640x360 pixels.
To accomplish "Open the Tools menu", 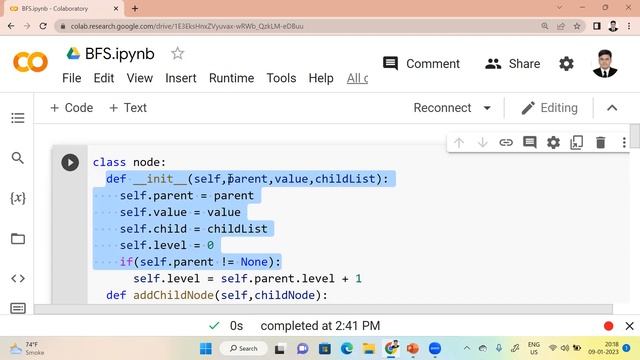I will click(281, 78).
